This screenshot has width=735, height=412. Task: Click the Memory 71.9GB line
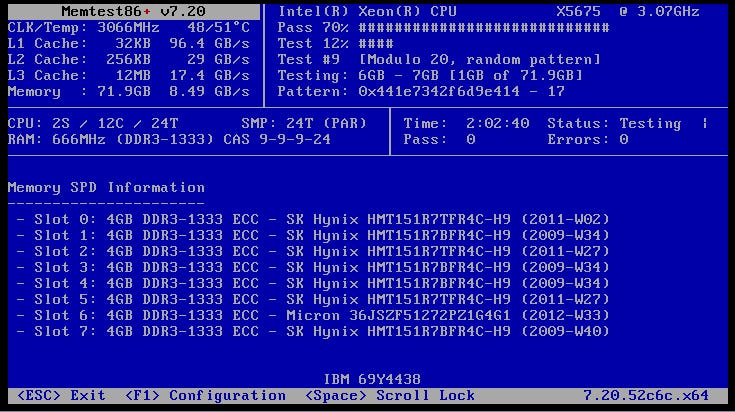click(128, 91)
